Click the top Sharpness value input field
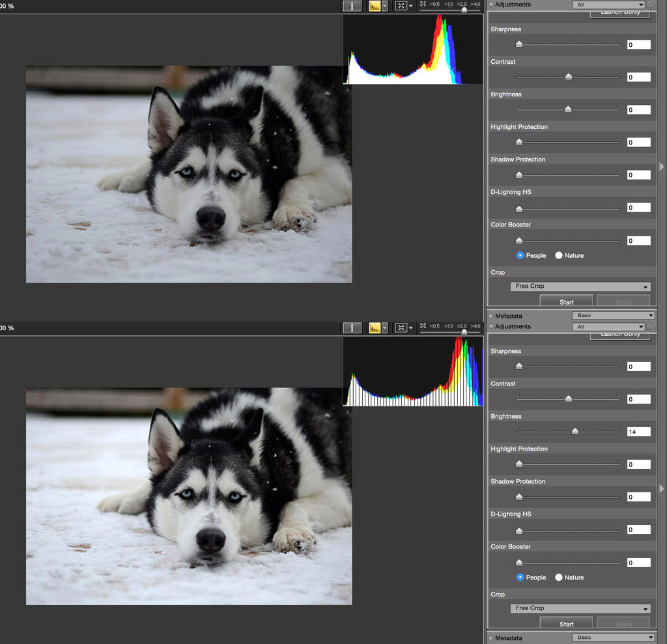667x644 pixels. tap(638, 45)
